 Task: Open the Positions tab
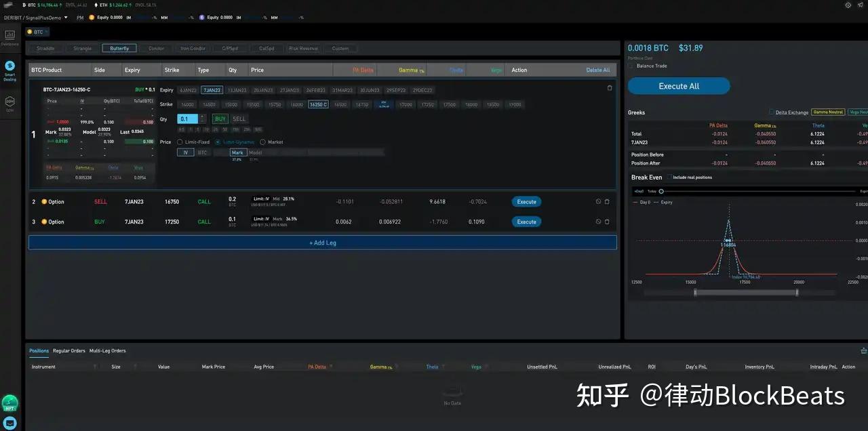point(39,351)
